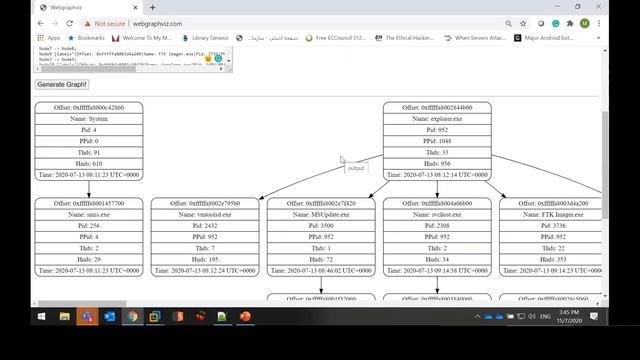Click 'Pid: 3500' in MSUpdate node
Viewport: 640px width, 360px height.
tap(321, 226)
